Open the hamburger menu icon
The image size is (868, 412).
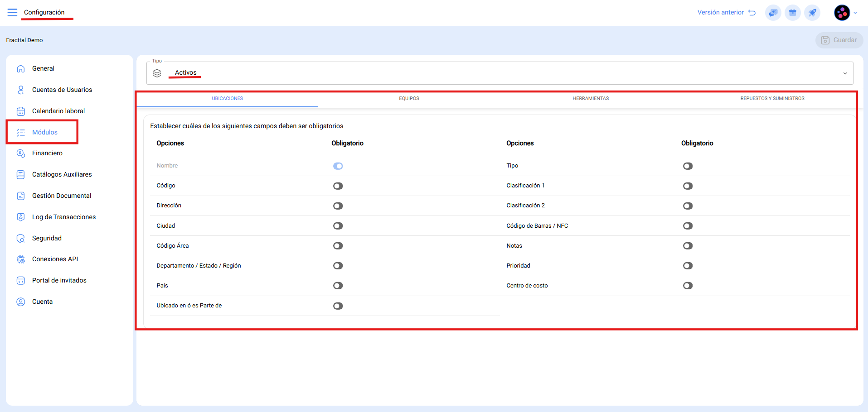pyautogui.click(x=12, y=12)
